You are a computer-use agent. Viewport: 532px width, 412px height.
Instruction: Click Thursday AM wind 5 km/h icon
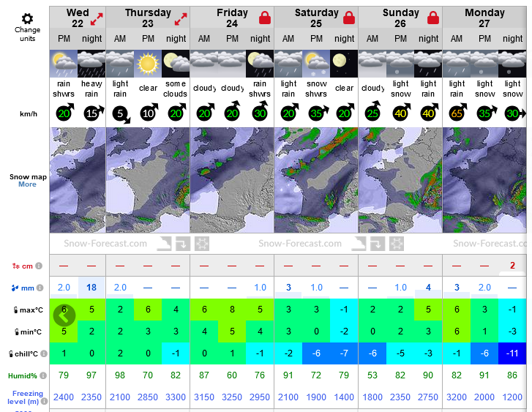(x=121, y=114)
